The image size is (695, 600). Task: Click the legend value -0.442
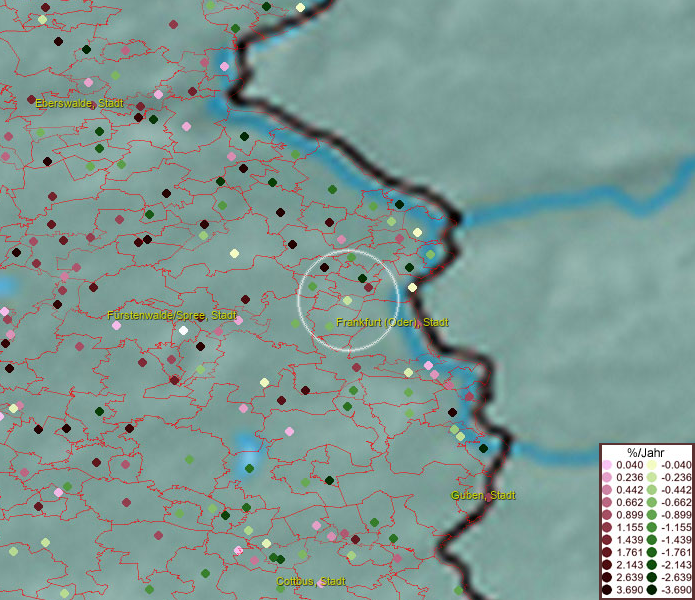[x=676, y=490]
